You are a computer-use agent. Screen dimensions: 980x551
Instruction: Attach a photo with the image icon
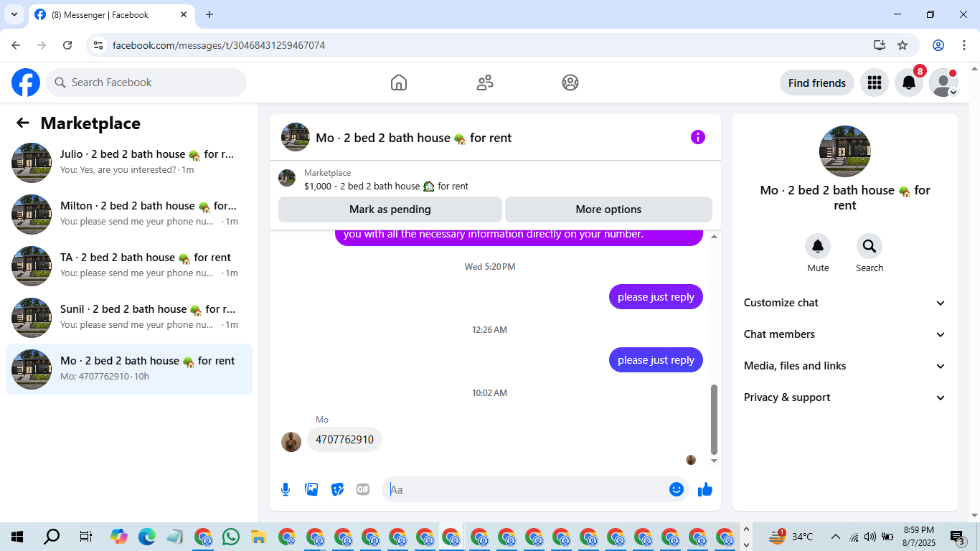coord(311,489)
